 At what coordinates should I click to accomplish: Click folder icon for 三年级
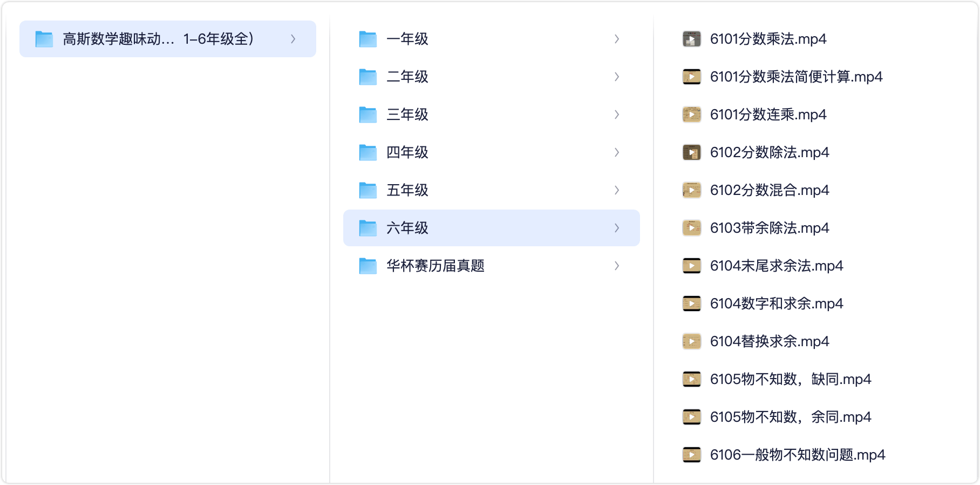(368, 114)
